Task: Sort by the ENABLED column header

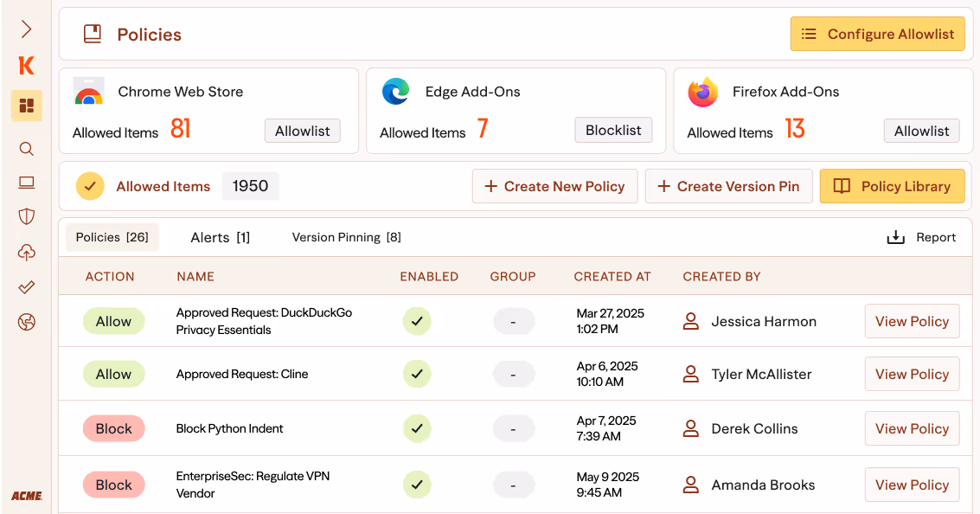Action: pyautogui.click(x=429, y=276)
